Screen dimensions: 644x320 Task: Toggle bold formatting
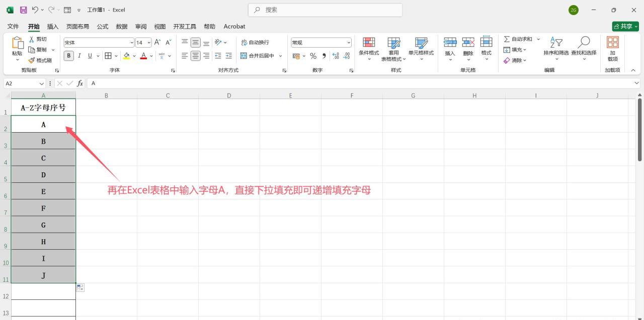tap(68, 56)
